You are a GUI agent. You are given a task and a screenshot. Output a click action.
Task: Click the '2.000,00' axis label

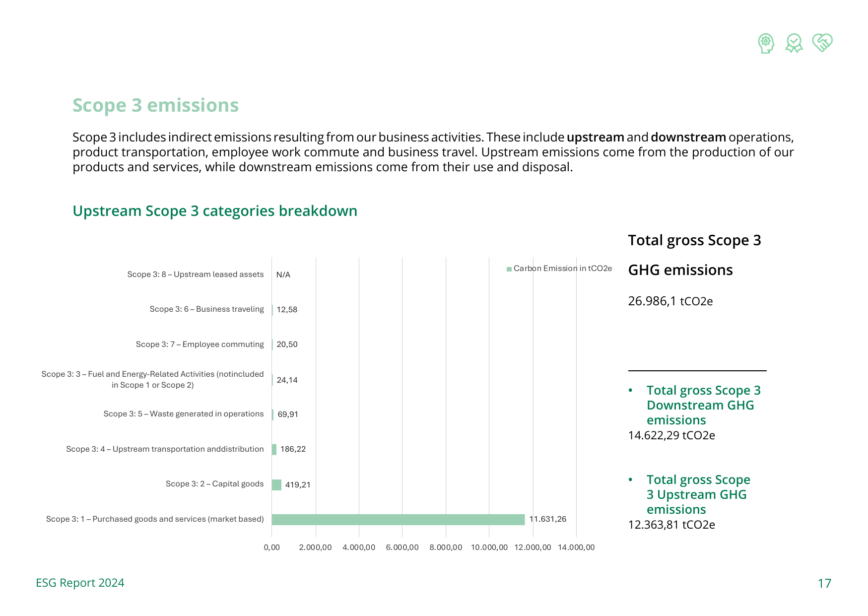[x=316, y=548]
